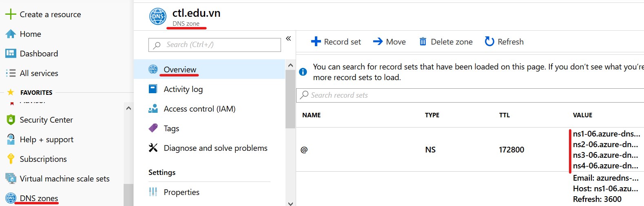This screenshot has height=206, width=644.
Task: Click the ns2-06.azure-dn value entry
Action: [x=606, y=144]
